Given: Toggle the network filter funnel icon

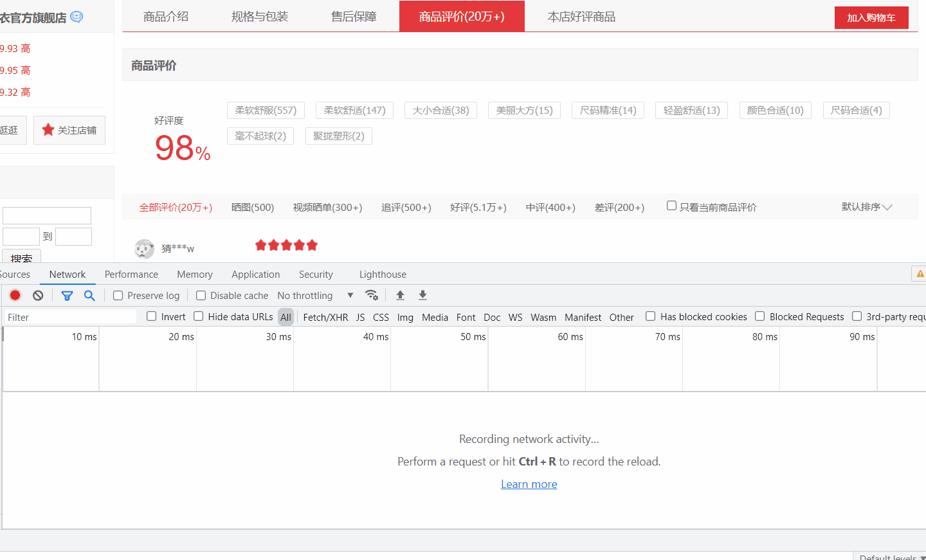Looking at the screenshot, I should click(67, 295).
